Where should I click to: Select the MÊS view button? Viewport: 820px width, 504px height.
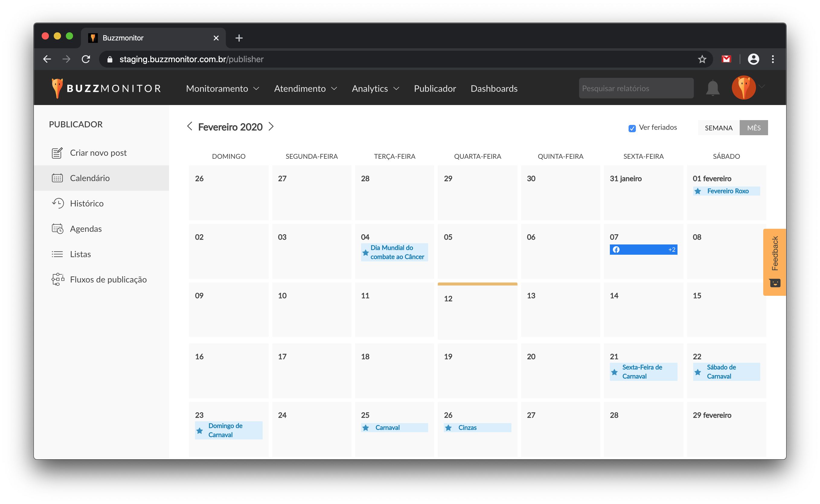coord(753,128)
